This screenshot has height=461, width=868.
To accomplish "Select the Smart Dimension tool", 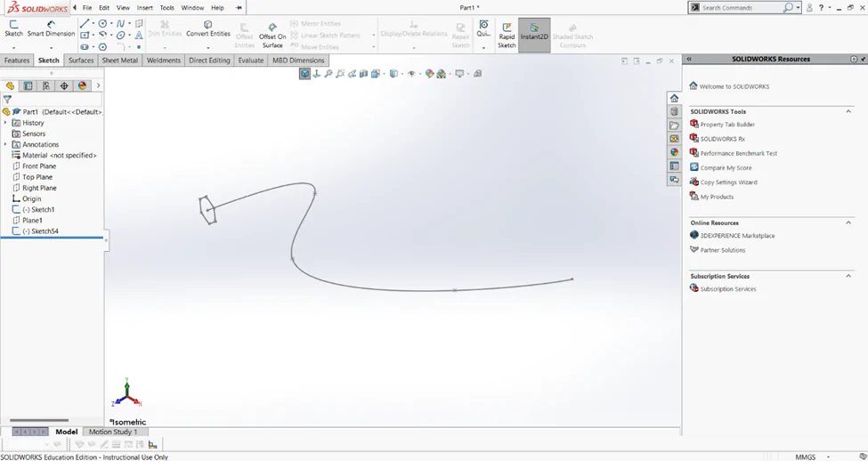I will click(x=51, y=28).
